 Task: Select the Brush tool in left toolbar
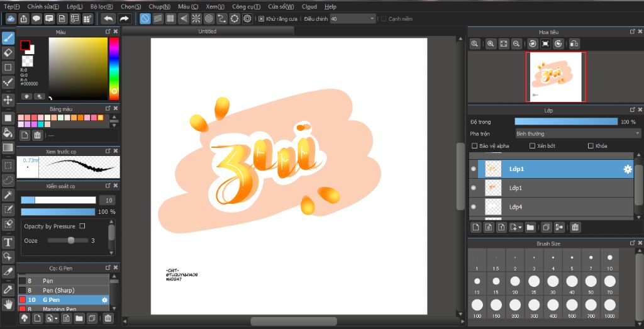coord(8,38)
